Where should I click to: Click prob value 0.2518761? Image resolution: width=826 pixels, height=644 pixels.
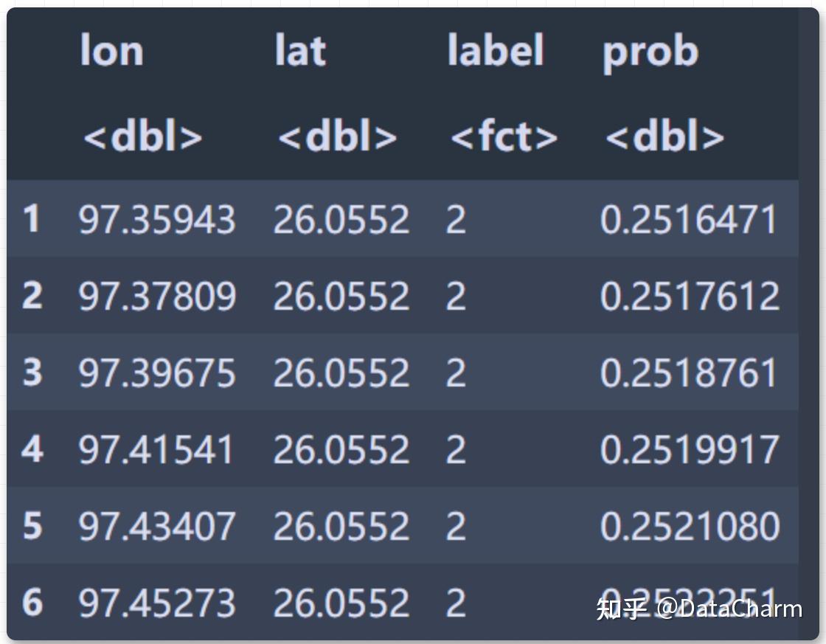tap(689, 373)
